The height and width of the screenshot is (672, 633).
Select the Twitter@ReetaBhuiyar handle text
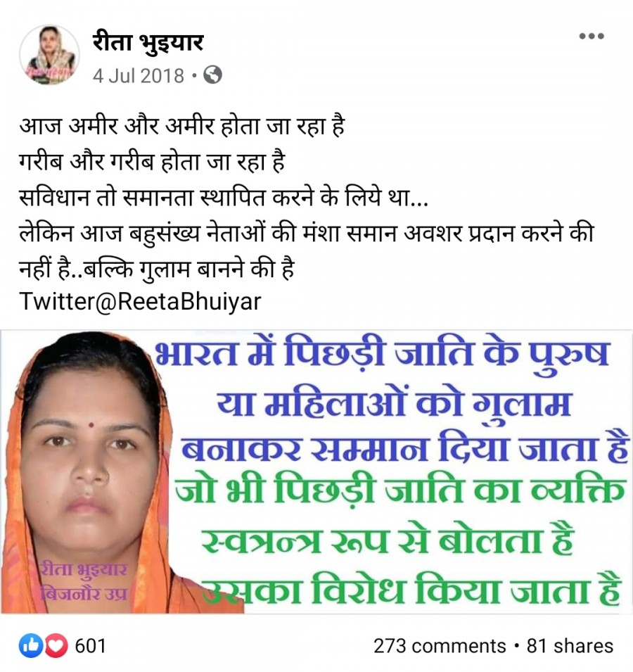[140, 302]
